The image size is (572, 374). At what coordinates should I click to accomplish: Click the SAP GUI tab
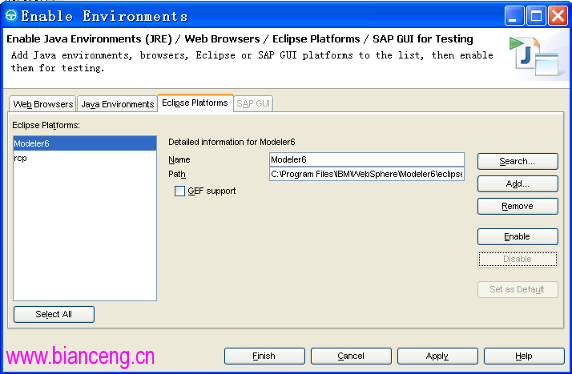click(x=253, y=104)
